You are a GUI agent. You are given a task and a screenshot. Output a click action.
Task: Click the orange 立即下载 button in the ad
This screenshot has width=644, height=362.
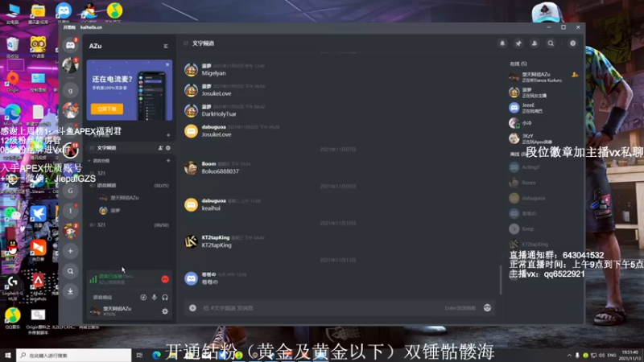point(107,109)
